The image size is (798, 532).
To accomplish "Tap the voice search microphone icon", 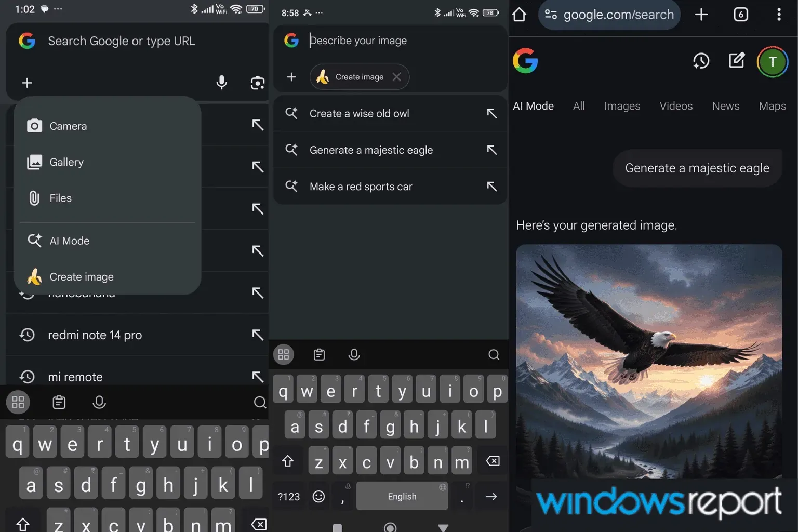I will point(222,83).
